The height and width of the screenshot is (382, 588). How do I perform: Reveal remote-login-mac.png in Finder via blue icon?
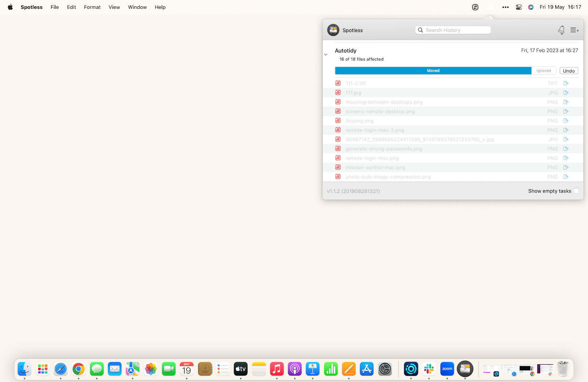pyautogui.click(x=566, y=158)
